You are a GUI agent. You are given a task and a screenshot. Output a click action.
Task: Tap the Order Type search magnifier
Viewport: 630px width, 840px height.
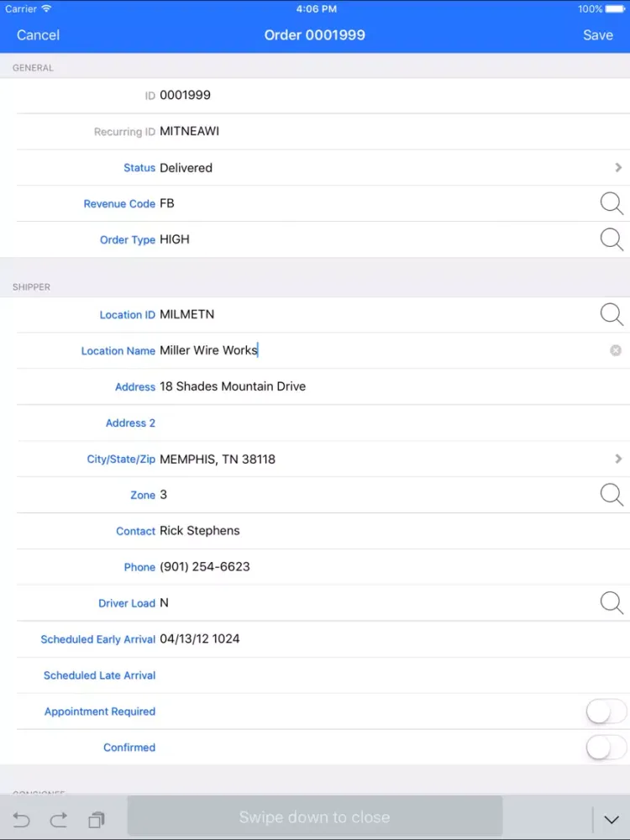pyautogui.click(x=612, y=239)
